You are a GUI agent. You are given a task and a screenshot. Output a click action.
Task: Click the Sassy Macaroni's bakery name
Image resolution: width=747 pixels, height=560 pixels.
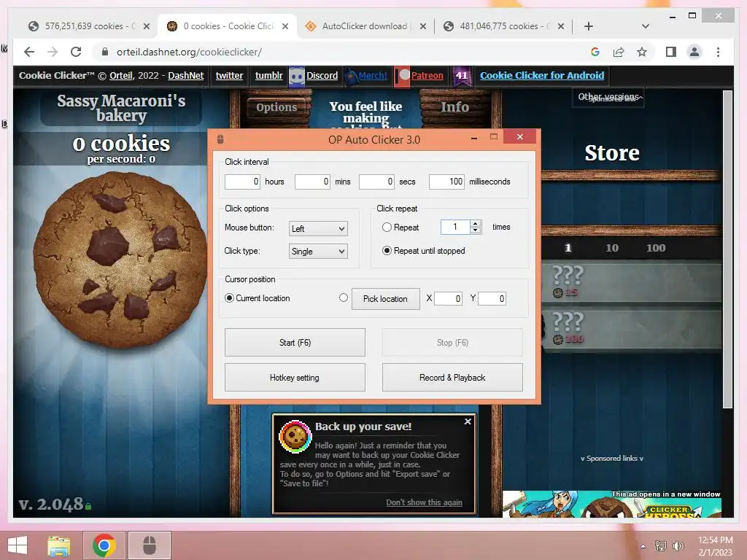click(x=122, y=108)
